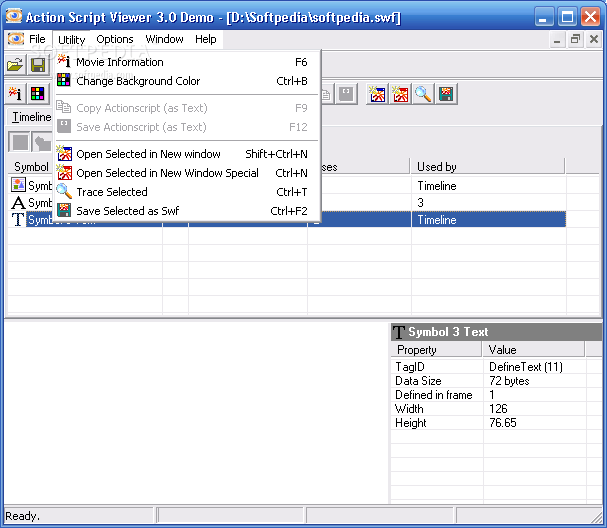The height and width of the screenshot is (528, 607).
Task: Choose Movie Information from Utility menu
Action: [x=188, y=62]
